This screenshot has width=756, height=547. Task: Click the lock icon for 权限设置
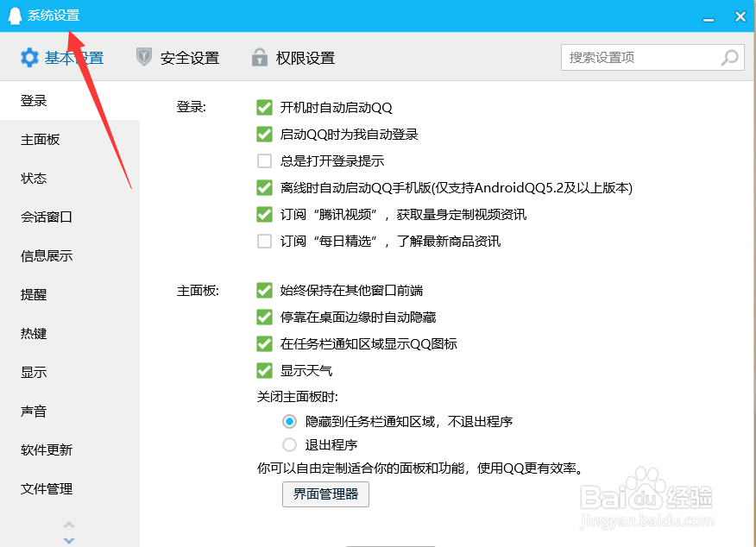[260, 57]
